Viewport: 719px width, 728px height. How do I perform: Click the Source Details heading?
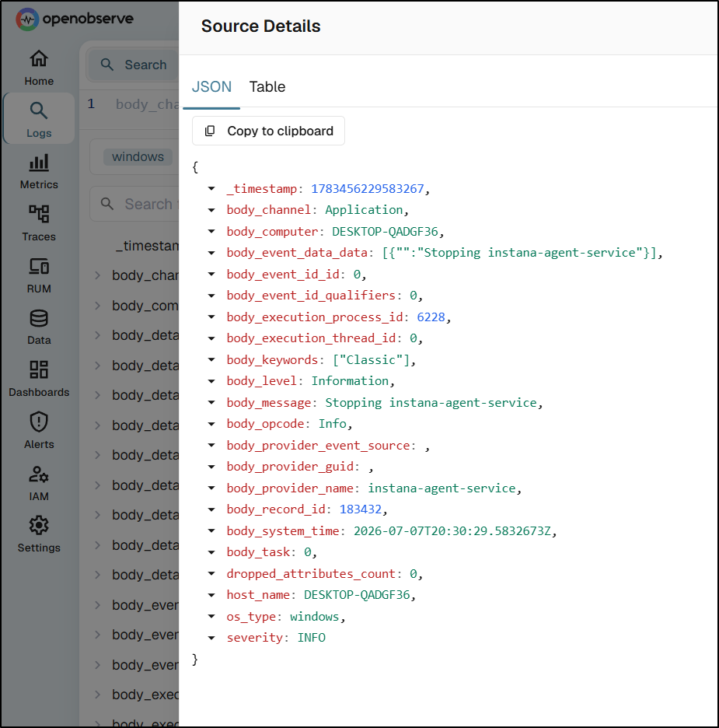pos(260,26)
